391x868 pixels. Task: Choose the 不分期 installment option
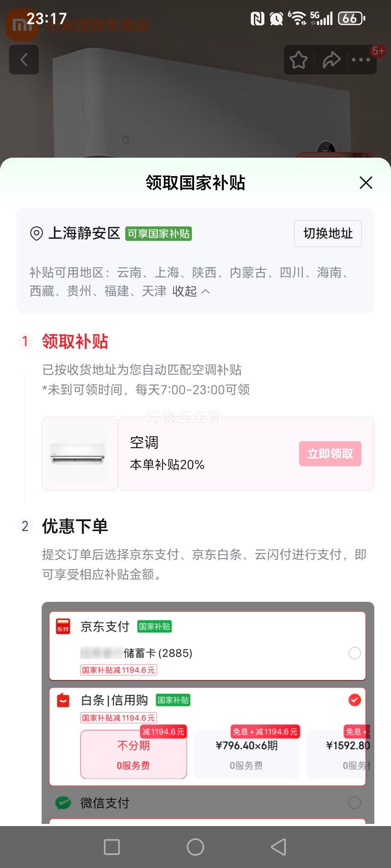point(134,754)
